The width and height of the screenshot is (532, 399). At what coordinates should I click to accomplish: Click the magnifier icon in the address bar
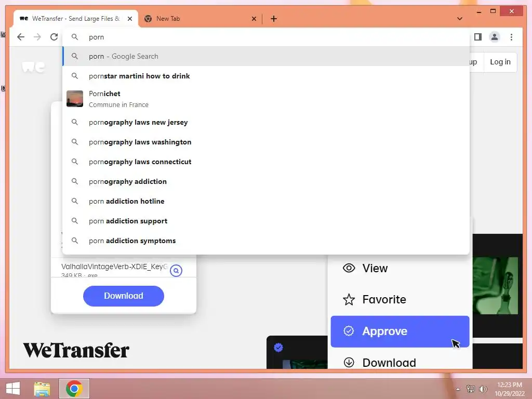click(x=75, y=37)
